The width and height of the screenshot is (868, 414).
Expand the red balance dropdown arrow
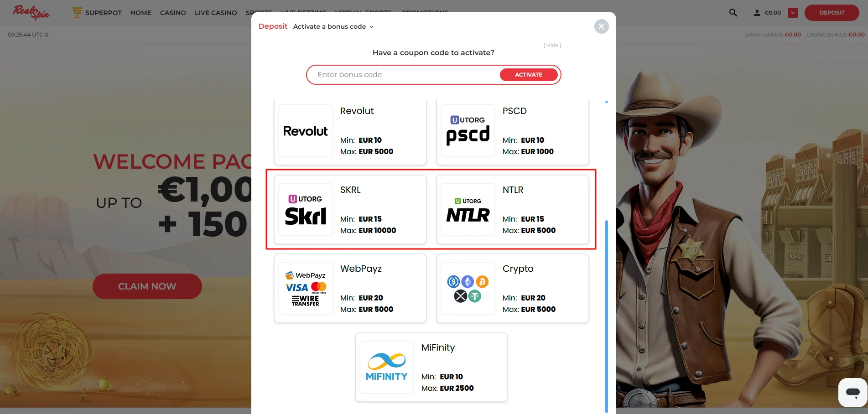click(793, 13)
